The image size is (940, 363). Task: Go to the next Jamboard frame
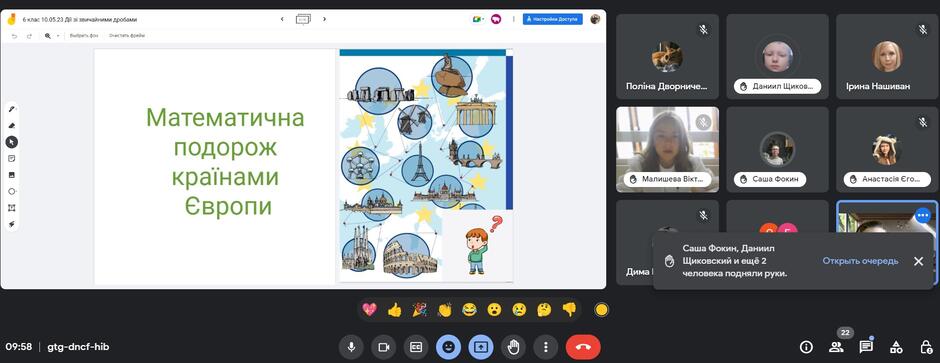tap(324, 19)
